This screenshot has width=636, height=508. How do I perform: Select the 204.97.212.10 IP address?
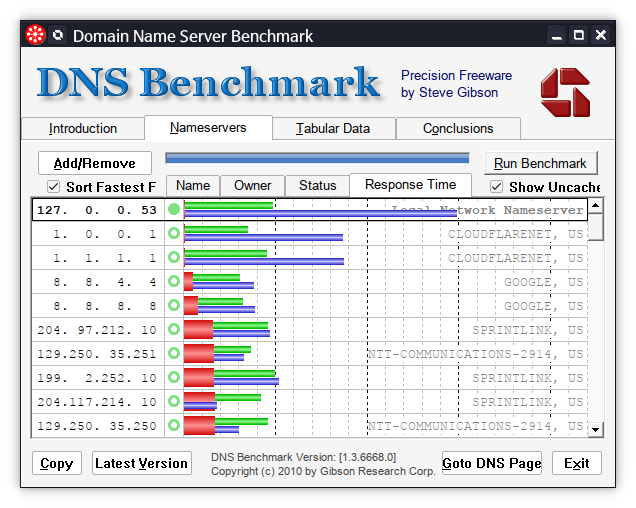[x=97, y=330]
